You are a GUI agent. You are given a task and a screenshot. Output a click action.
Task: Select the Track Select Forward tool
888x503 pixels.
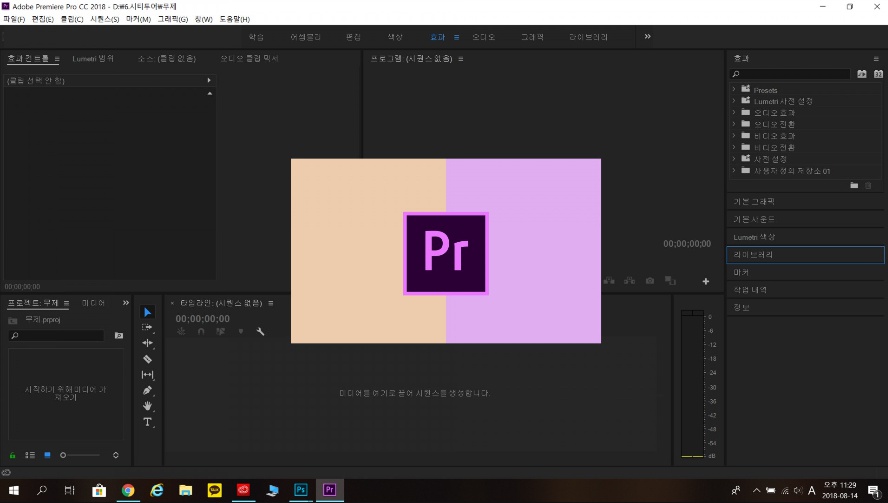pyautogui.click(x=147, y=327)
